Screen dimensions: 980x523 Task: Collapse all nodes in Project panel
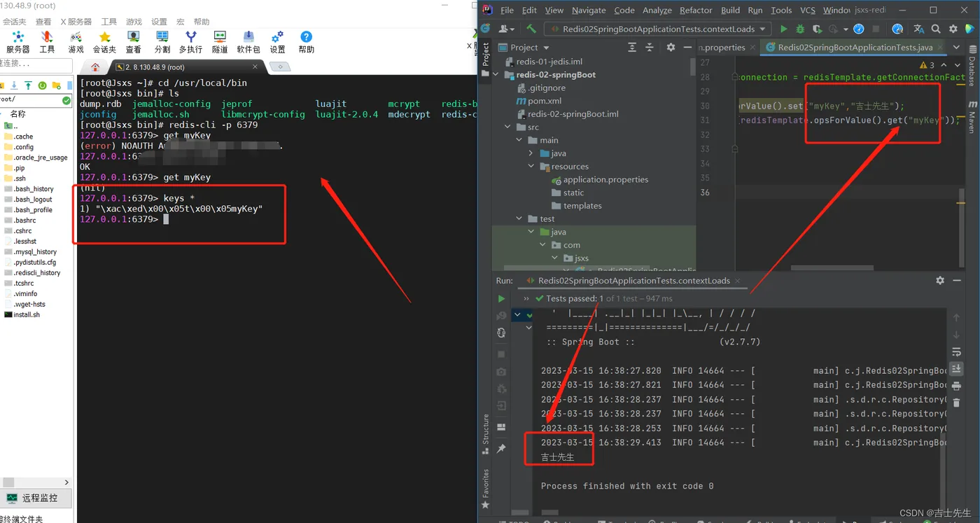tap(650, 47)
